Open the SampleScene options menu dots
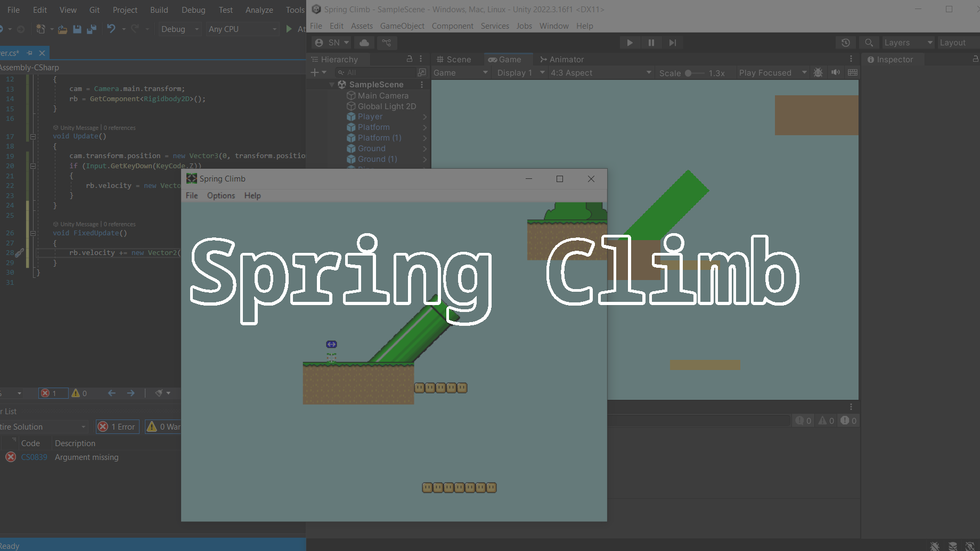 click(422, 85)
